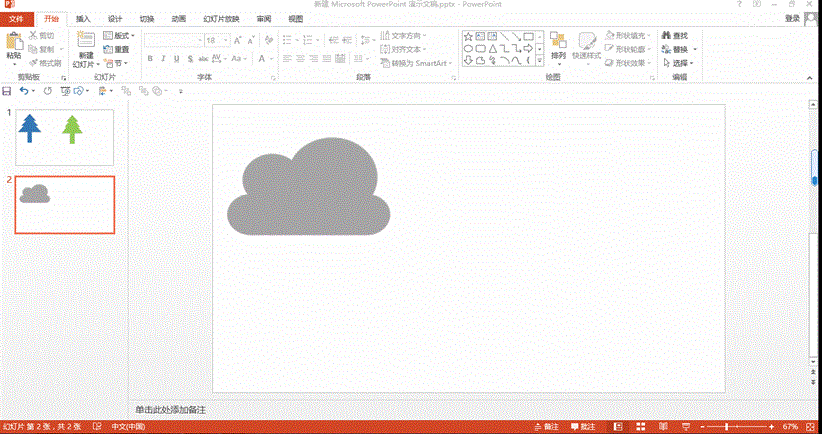Toggle Bold text formatting
822x434 pixels.
coord(150,59)
